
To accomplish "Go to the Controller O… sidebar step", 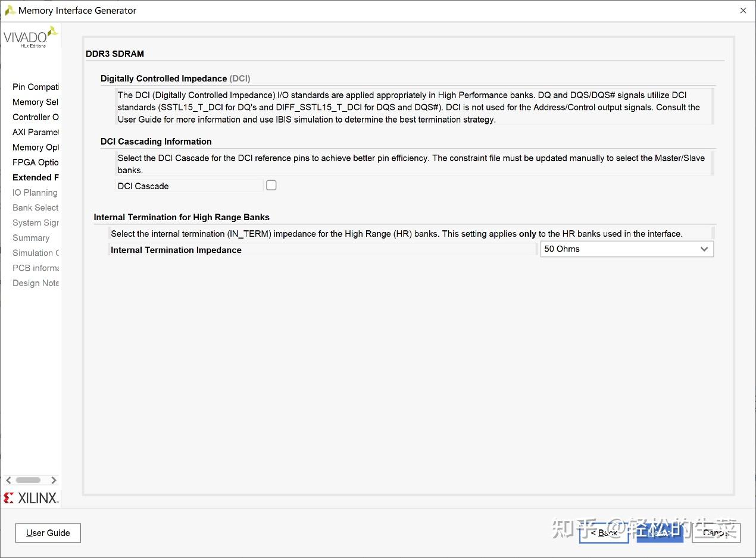I will click(x=36, y=117).
